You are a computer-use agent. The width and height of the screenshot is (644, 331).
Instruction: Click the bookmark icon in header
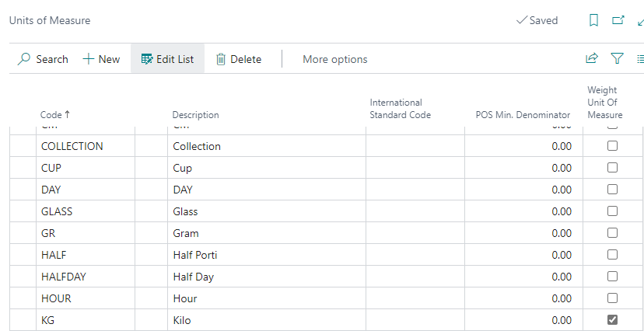point(593,21)
